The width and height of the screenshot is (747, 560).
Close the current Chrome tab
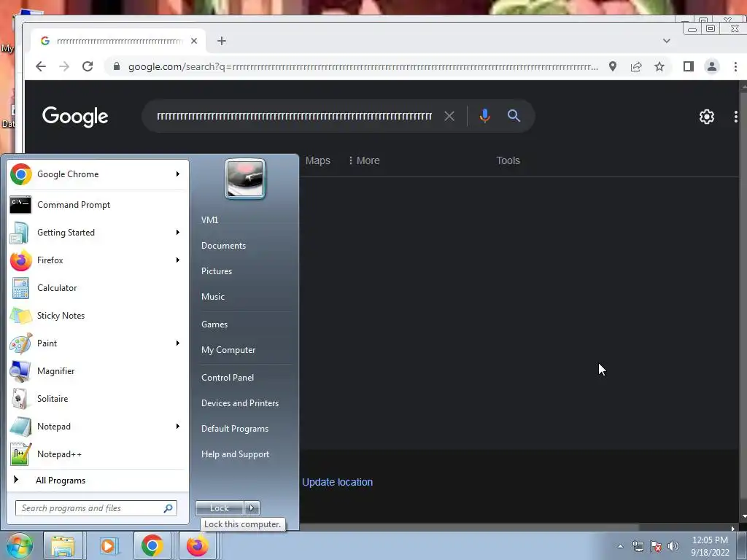pos(194,41)
